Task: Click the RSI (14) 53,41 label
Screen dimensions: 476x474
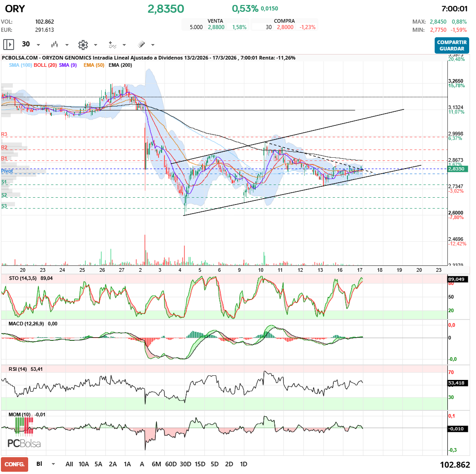Action: (25, 369)
